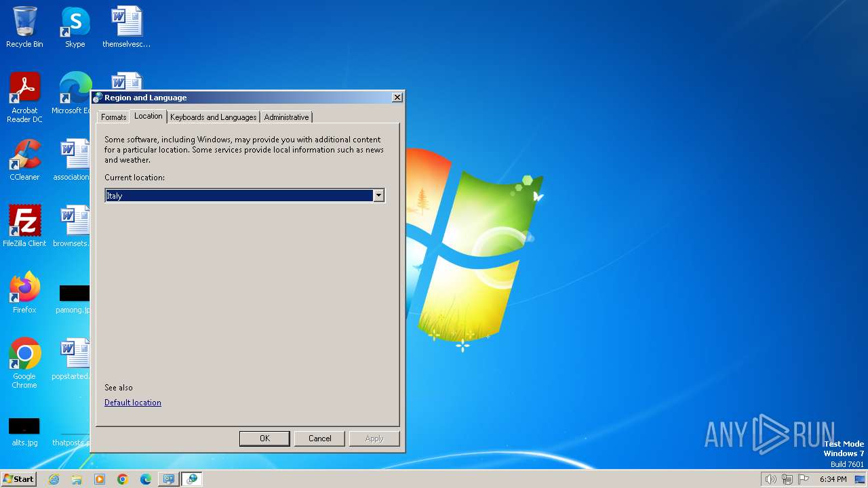Click the network tray icon
The width and height of the screenshot is (868, 488).
(x=787, y=479)
